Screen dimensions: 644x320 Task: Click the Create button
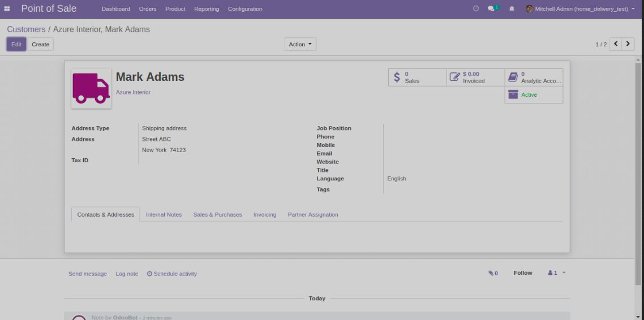41,44
